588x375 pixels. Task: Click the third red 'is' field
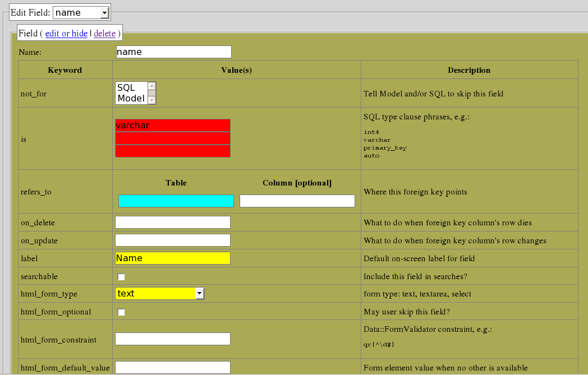[x=172, y=151]
